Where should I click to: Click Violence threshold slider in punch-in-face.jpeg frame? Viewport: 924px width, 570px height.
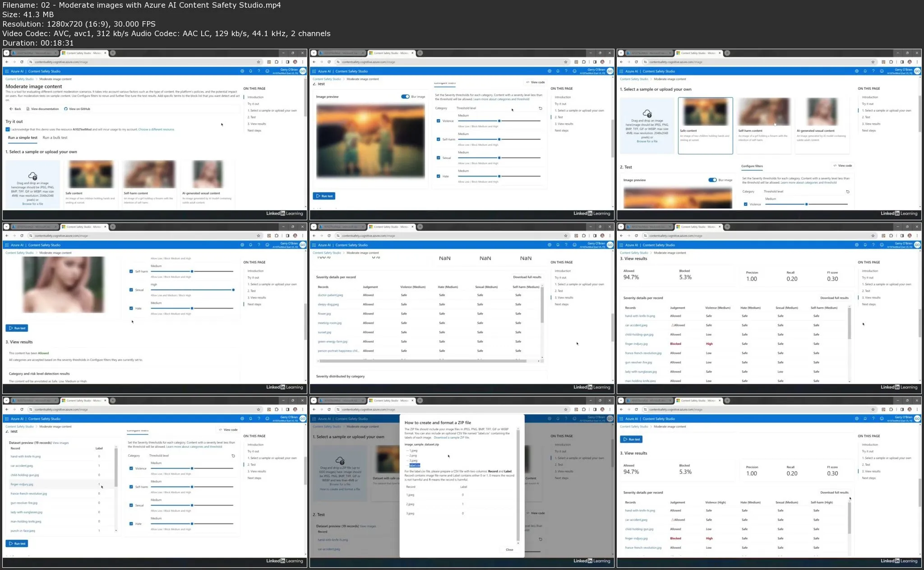pyautogui.click(x=192, y=468)
